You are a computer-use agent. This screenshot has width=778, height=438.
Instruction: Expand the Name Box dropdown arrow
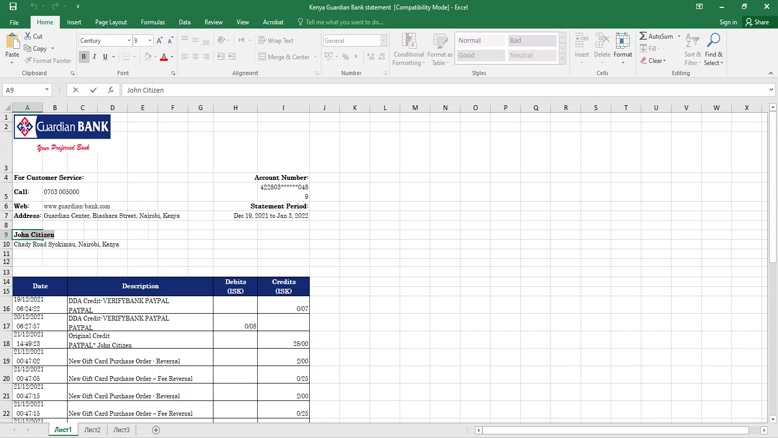pyautogui.click(x=47, y=90)
